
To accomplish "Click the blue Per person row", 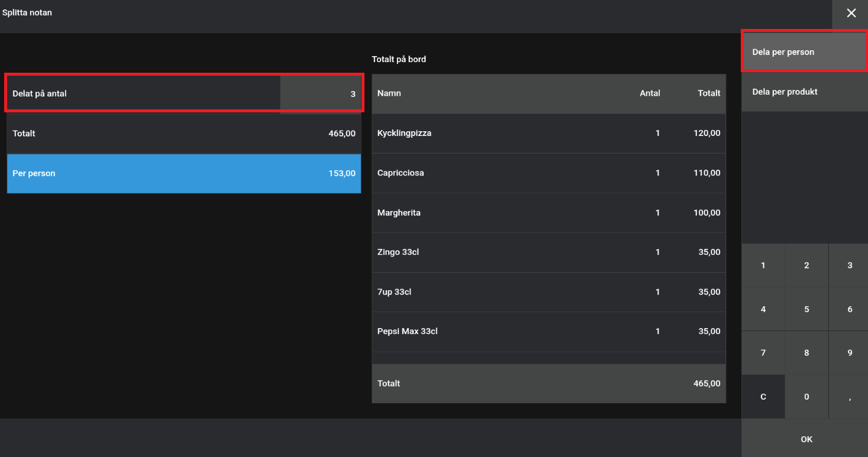I will tap(183, 174).
